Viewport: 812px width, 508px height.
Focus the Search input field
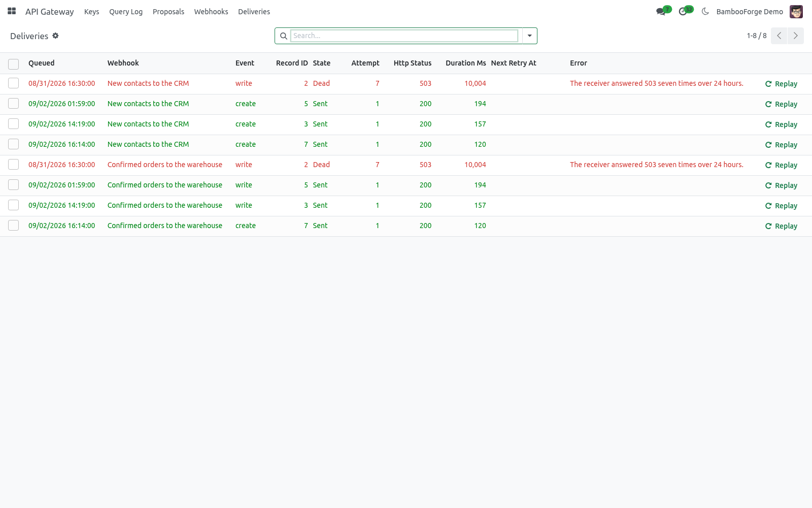click(x=404, y=36)
